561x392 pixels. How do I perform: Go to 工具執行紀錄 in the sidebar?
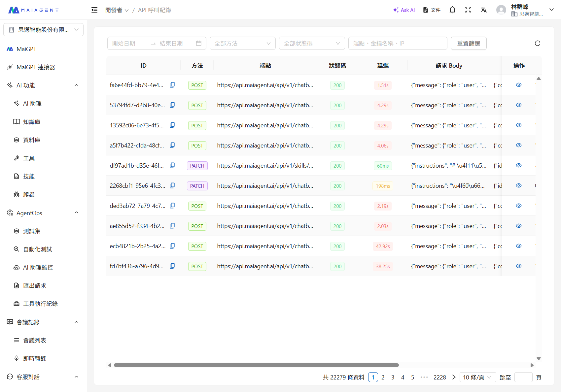[x=40, y=304]
